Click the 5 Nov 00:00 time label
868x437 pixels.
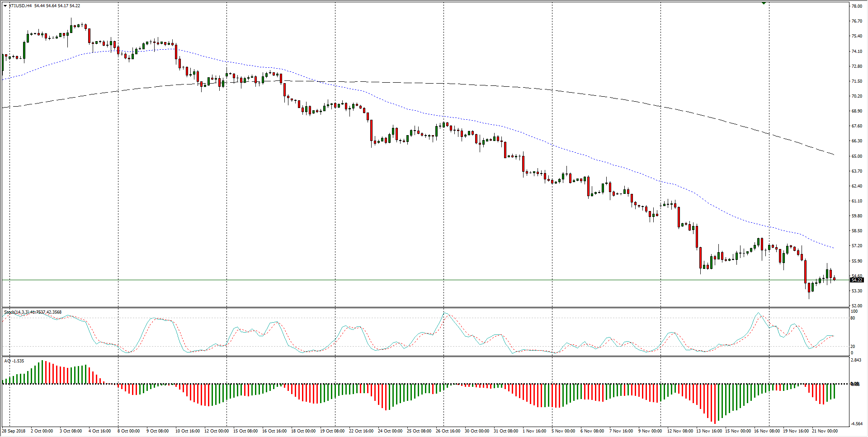563,431
